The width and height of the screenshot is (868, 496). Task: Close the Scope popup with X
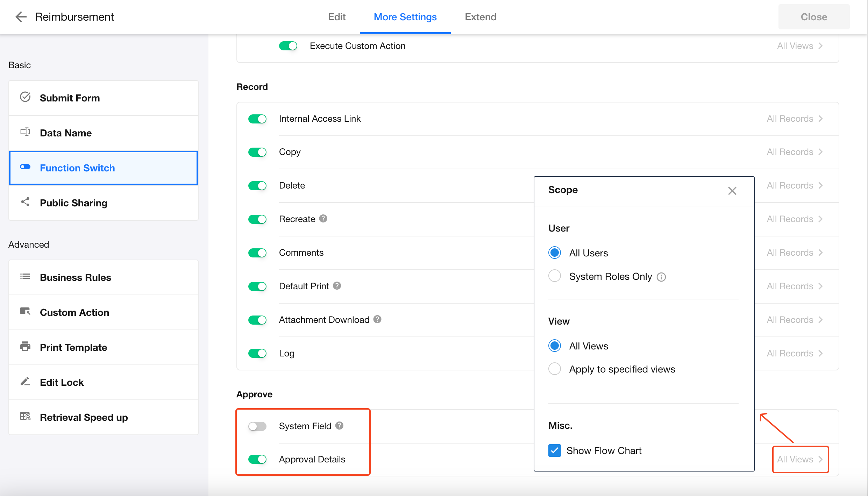tap(732, 191)
